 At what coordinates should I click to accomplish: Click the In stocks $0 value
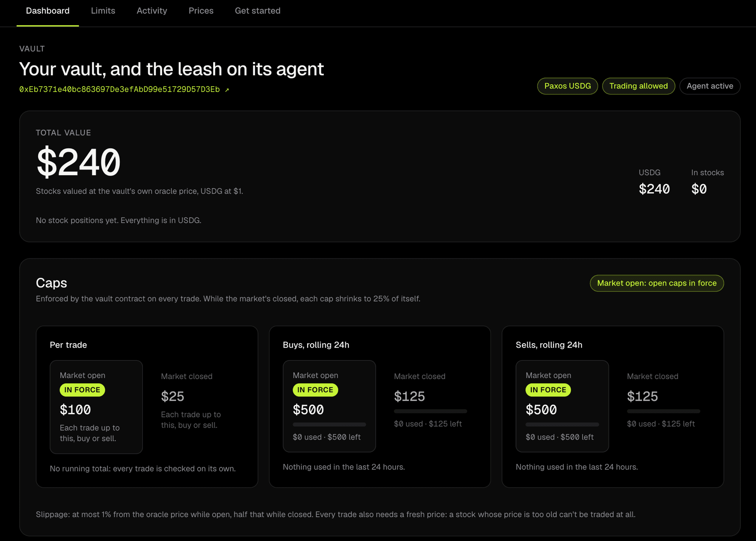tap(699, 189)
